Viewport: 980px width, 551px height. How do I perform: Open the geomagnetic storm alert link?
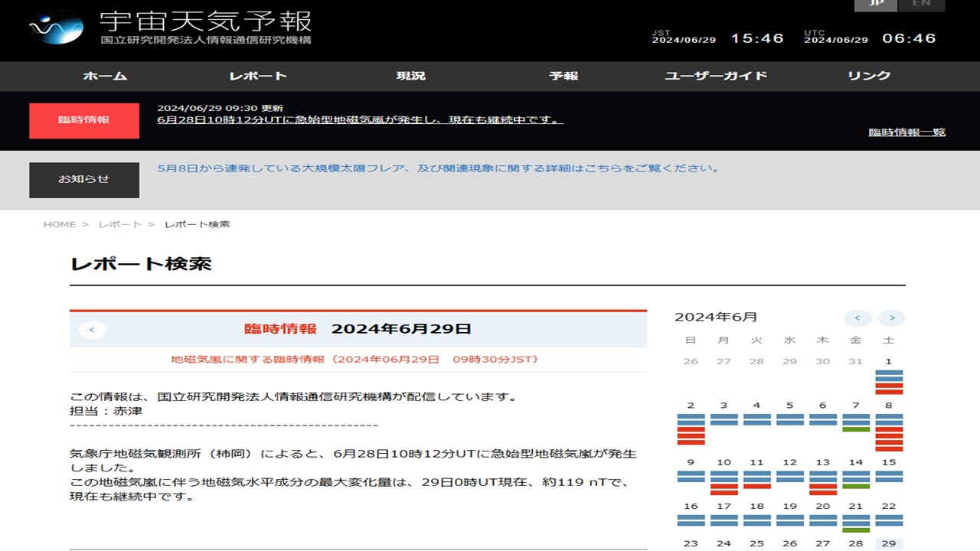click(x=360, y=120)
